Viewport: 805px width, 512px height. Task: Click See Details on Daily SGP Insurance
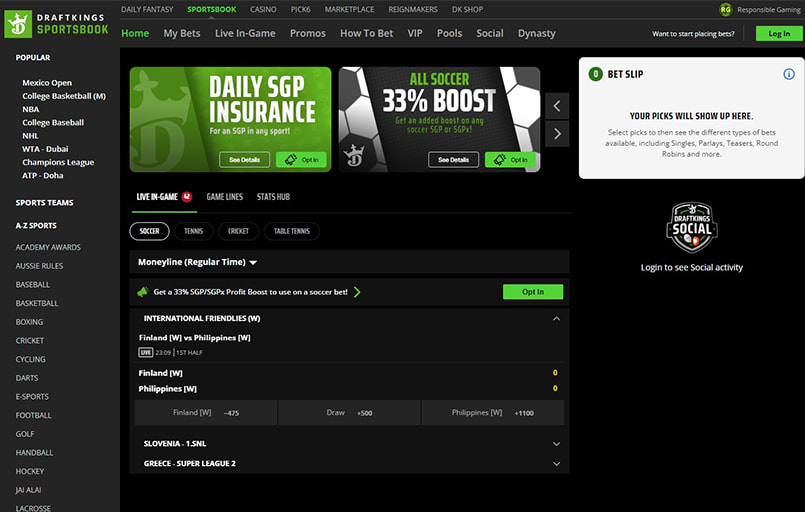tap(244, 160)
